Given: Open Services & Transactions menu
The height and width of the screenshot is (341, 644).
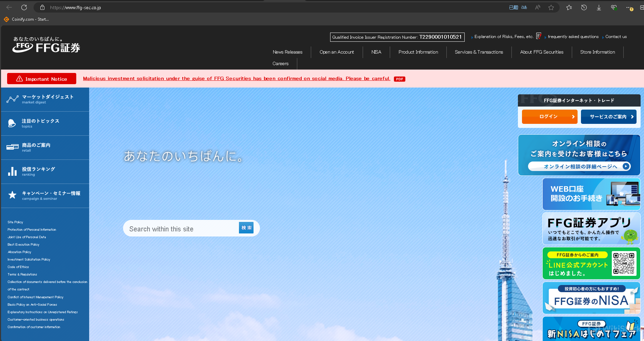Looking at the screenshot, I should [479, 52].
